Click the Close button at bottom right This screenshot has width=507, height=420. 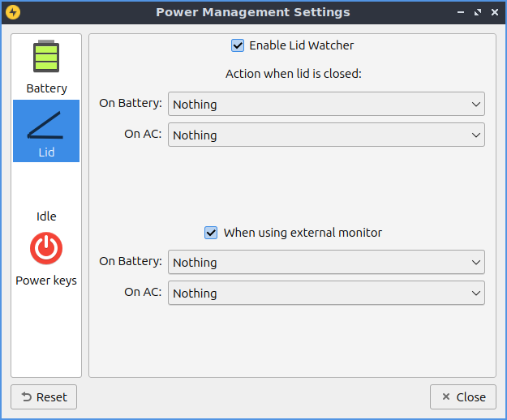coord(462,396)
